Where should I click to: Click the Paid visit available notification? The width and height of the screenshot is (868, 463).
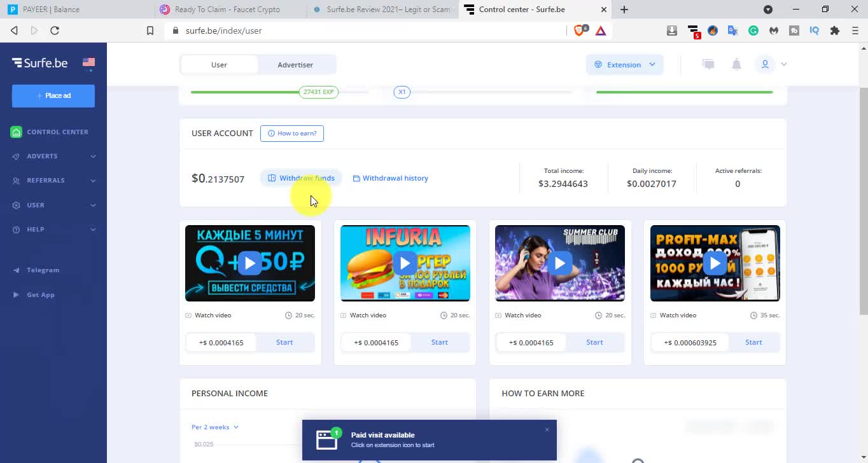tap(430, 440)
